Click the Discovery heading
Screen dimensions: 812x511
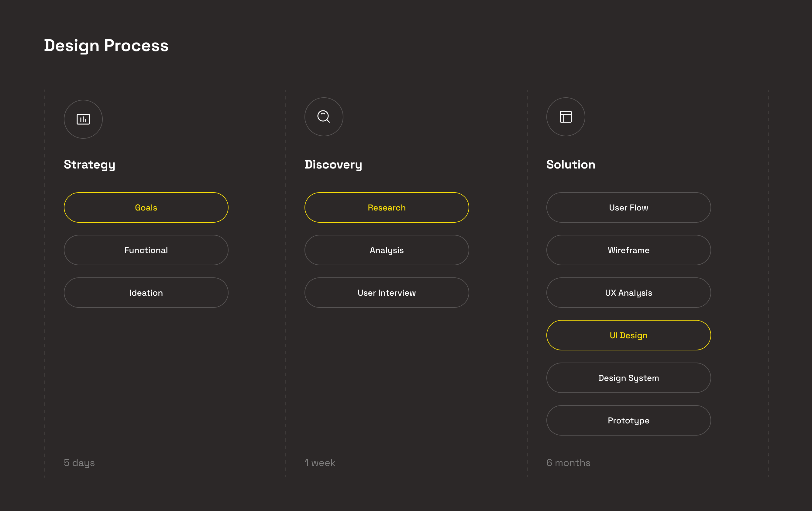pos(333,165)
